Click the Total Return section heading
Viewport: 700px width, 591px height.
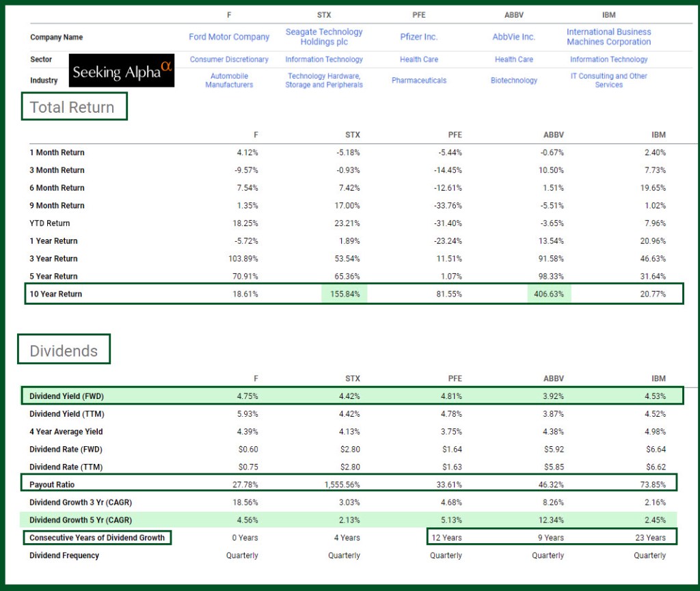[x=72, y=108]
